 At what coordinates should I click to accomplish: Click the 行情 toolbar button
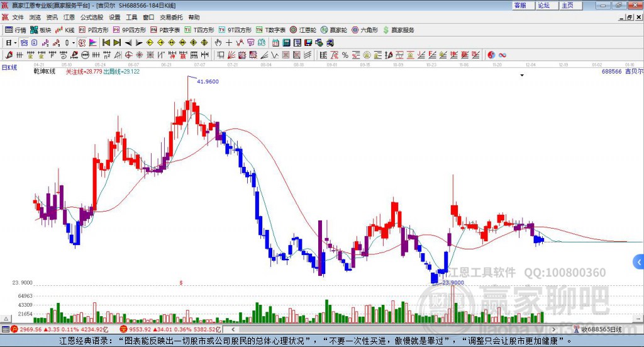15,30
